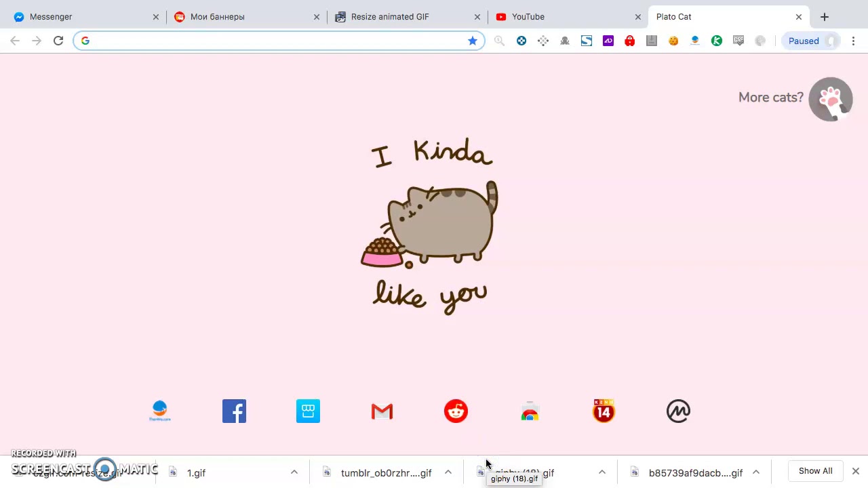Click the paw print More cats button
Image resolution: width=868 pixels, height=488 pixels.
click(x=831, y=99)
